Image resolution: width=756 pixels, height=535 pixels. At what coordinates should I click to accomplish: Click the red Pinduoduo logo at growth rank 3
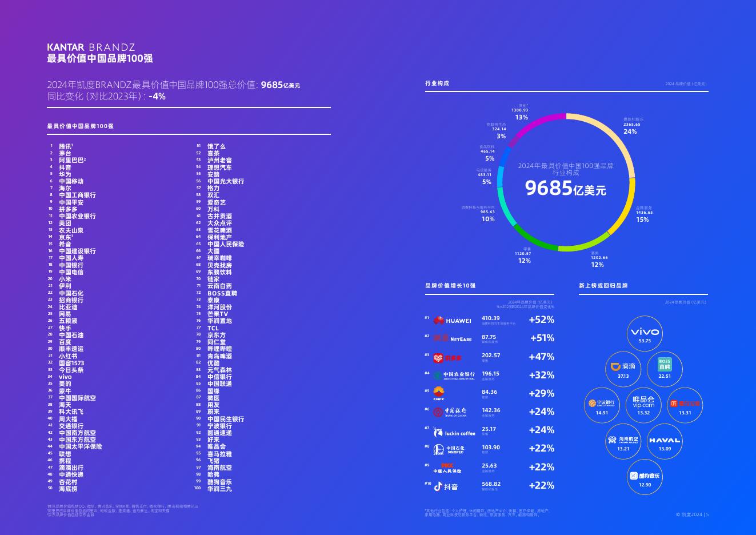[447, 358]
